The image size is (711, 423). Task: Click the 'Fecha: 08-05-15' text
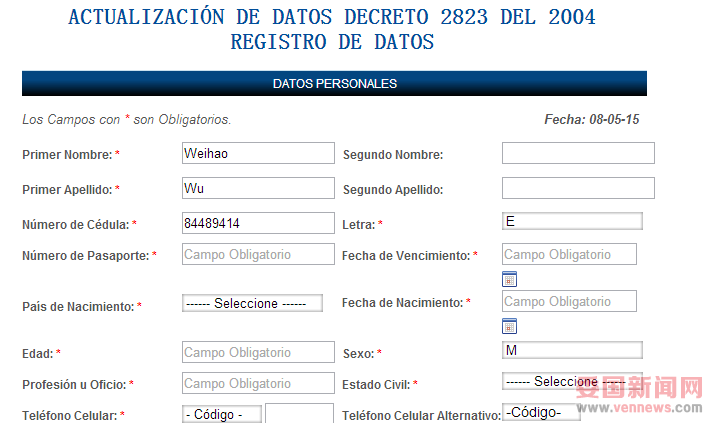click(591, 119)
